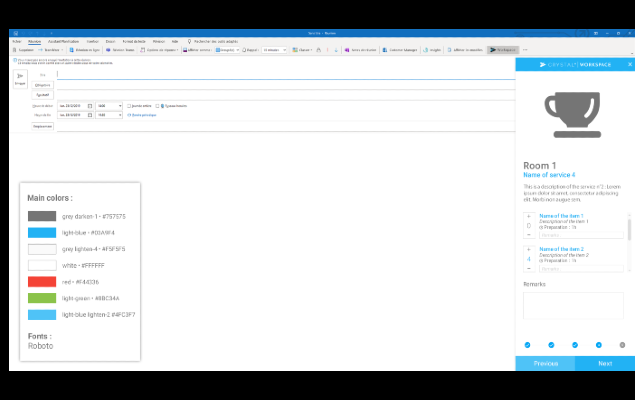Viewport: 635px width, 400px height.
Task: Click the light-blue #03A9F4 color swatch
Action: [x=42, y=233]
